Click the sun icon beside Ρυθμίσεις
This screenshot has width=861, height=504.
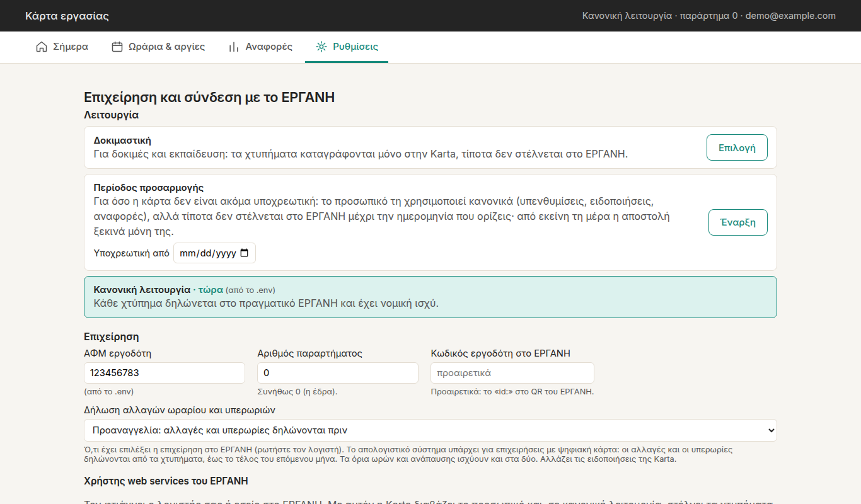tap(321, 47)
